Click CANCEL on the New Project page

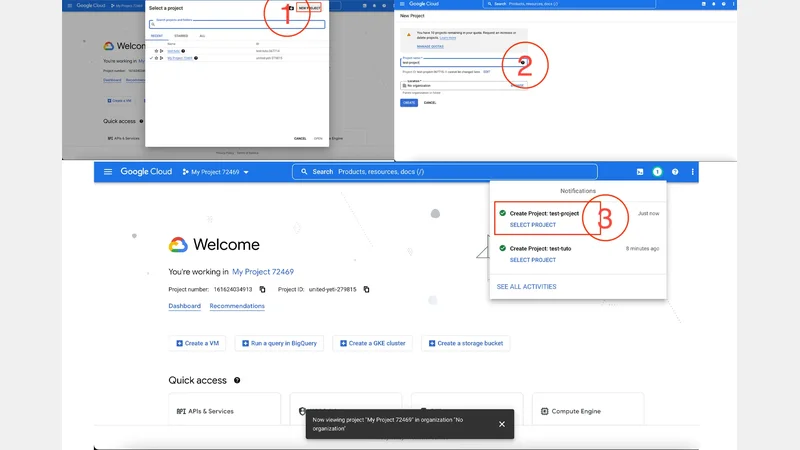coord(430,103)
